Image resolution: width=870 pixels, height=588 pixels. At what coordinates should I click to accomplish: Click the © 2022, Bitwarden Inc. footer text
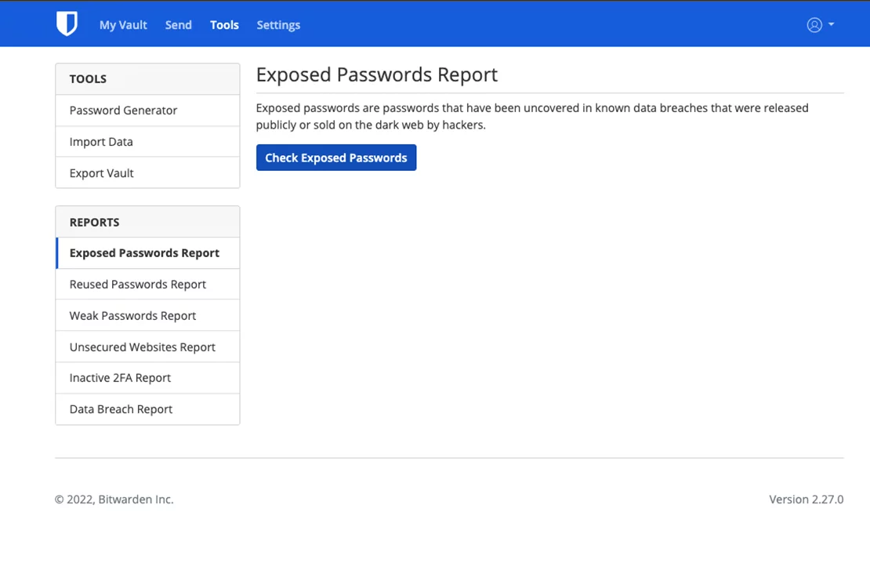click(x=114, y=499)
